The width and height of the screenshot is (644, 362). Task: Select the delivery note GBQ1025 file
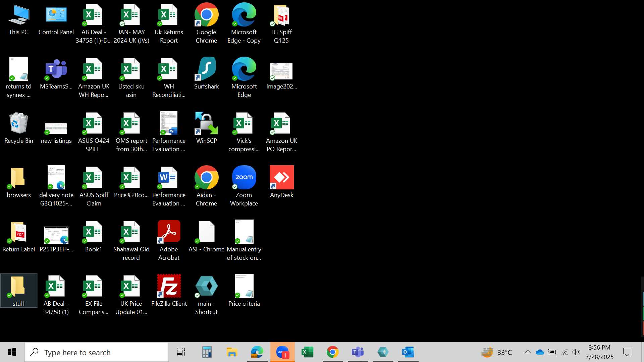click(56, 186)
